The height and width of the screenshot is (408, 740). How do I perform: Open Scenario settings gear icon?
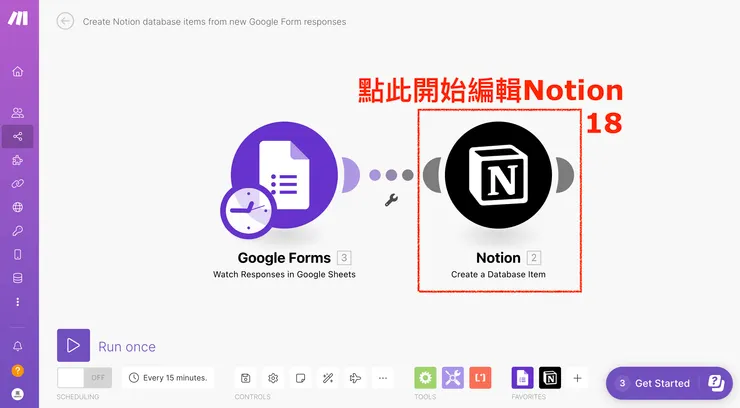[273, 378]
